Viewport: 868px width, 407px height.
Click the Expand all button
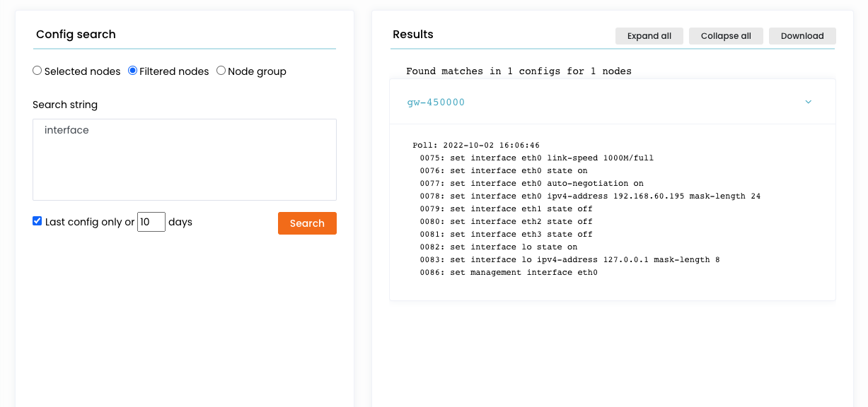click(x=649, y=36)
